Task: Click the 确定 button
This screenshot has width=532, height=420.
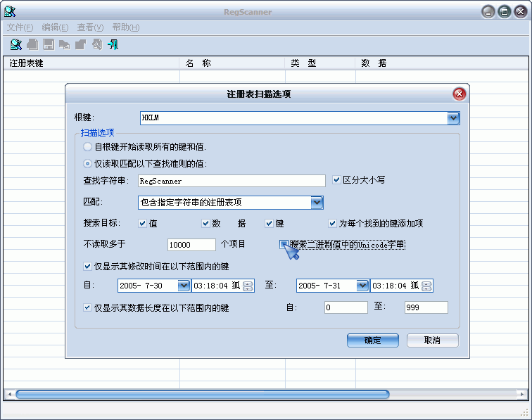Action: [372, 341]
